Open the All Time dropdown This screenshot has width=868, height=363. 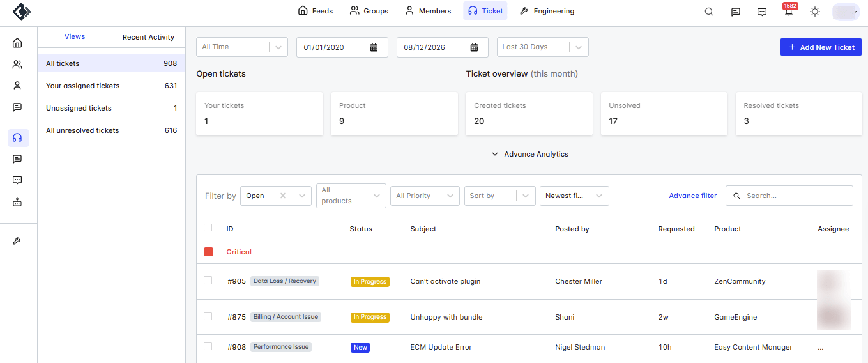[242, 47]
